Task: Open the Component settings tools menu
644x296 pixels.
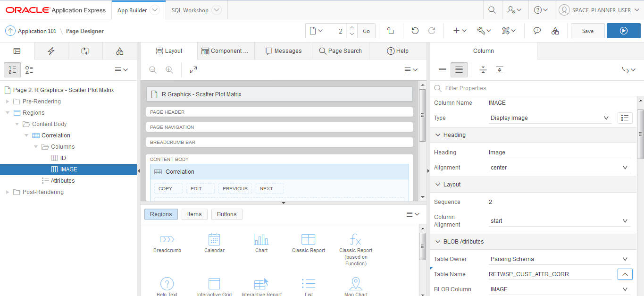Action: (x=509, y=31)
